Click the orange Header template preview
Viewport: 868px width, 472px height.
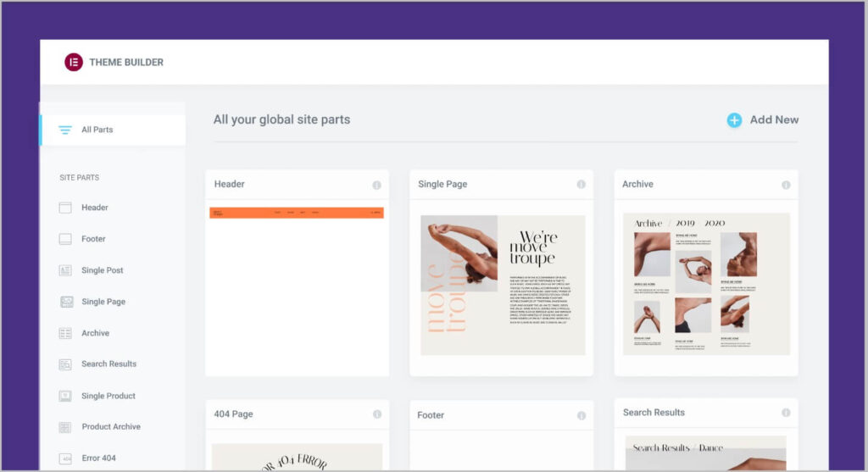pos(297,213)
